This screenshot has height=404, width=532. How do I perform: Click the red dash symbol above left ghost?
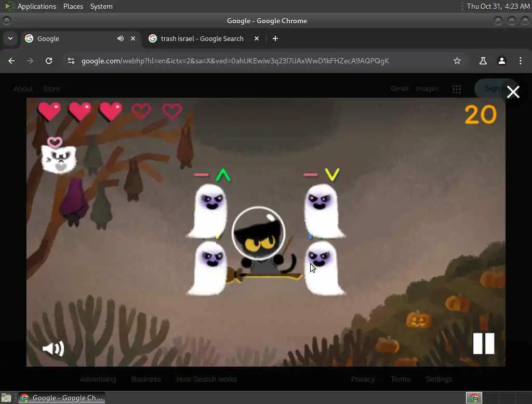[201, 174]
